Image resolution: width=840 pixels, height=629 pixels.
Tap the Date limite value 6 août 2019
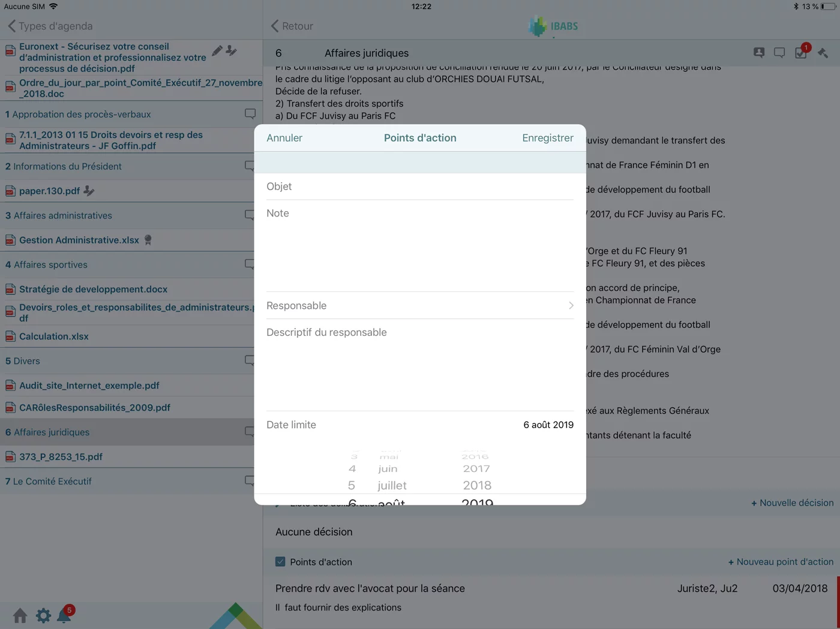(548, 425)
